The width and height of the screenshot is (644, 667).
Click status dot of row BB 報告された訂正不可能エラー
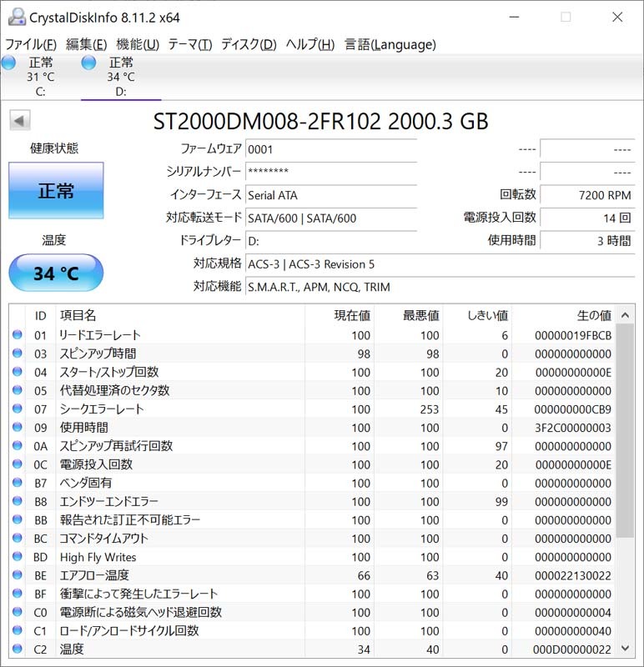point(18,519)
